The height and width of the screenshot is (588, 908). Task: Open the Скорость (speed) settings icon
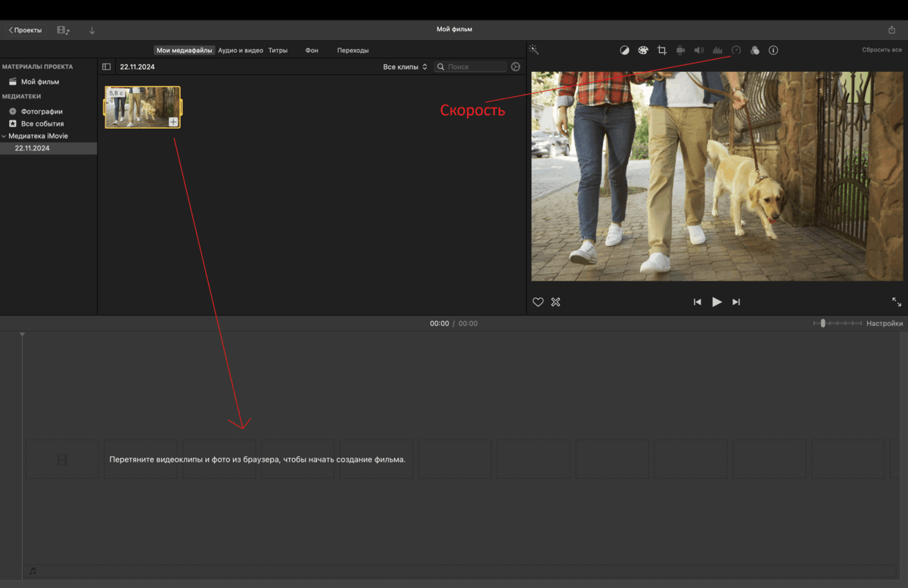click(735, 50)
